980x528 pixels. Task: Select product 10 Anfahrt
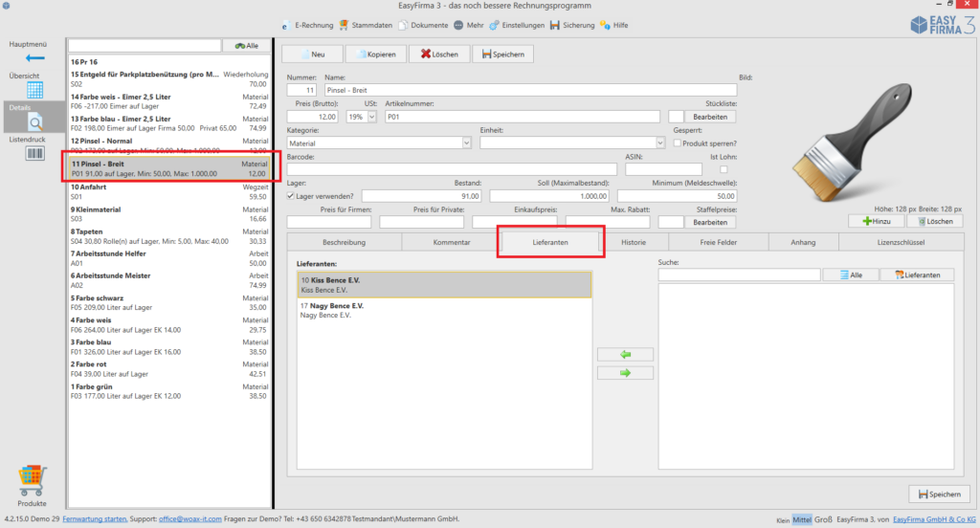pyautogui.click(x=168, y=192)
